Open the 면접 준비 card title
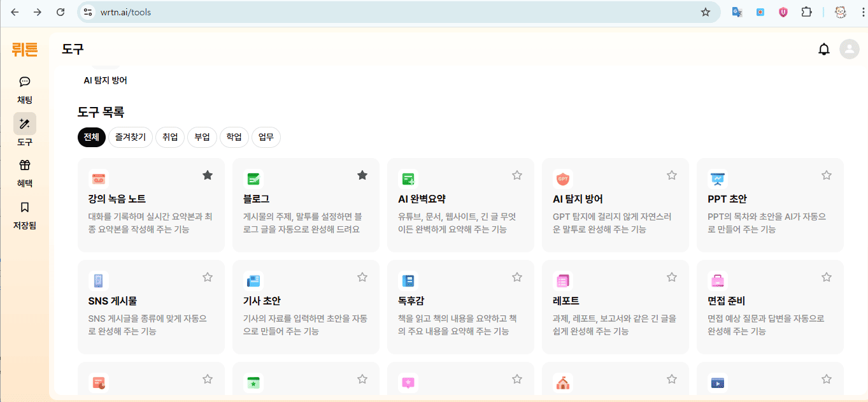 [727, 301]
